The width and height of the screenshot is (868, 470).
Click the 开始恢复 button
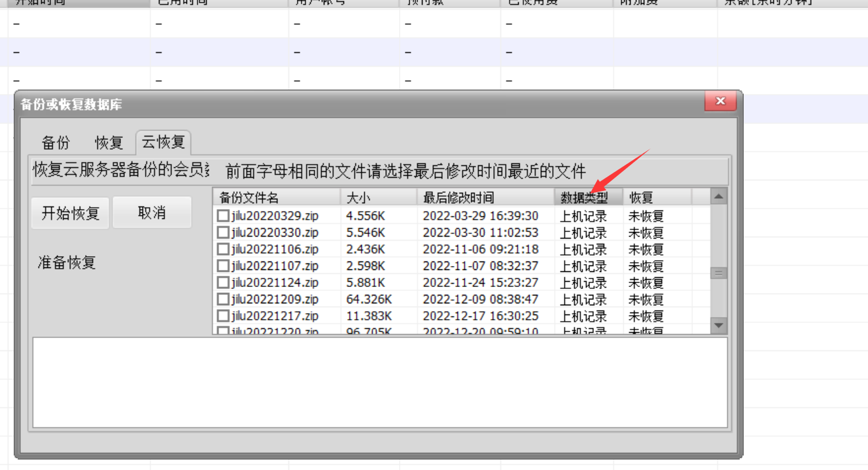(x=71, y=213)
